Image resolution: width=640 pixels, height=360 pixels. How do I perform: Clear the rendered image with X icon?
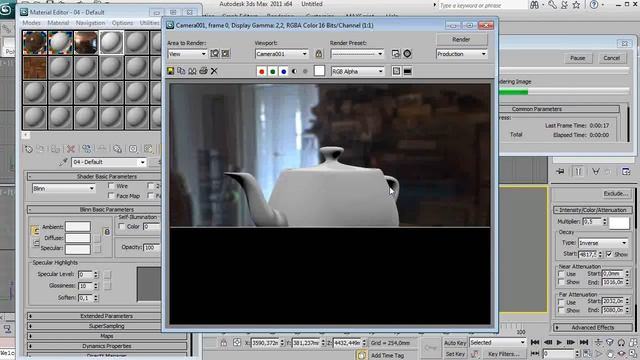click(214, 71)
